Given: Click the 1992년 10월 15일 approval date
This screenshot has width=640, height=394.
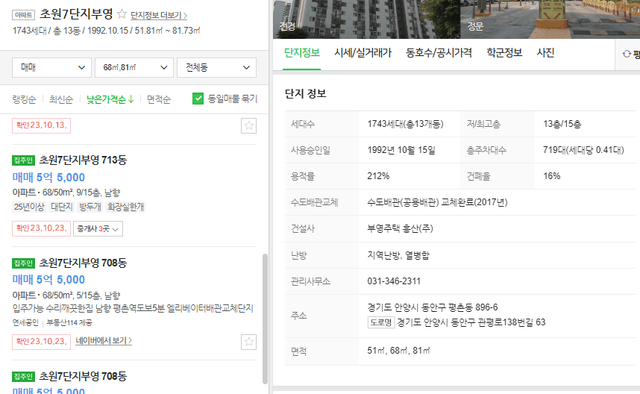Looking at the screenshot, I should (401, 150).
